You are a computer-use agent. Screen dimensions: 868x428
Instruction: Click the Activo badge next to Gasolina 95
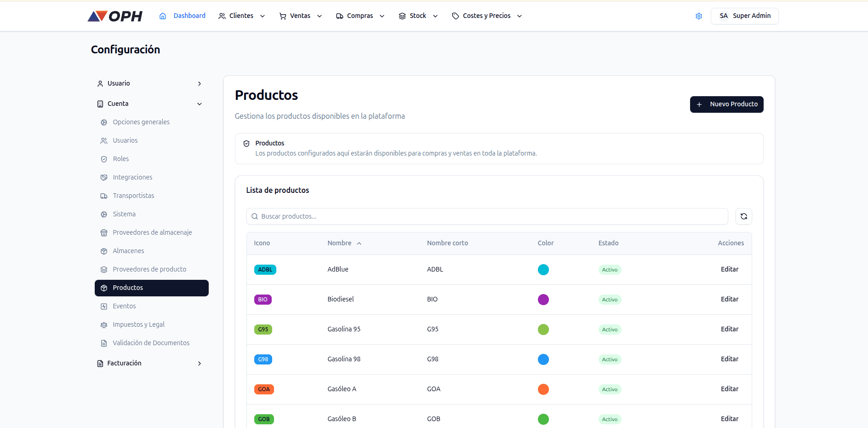(x=610, y=330)
